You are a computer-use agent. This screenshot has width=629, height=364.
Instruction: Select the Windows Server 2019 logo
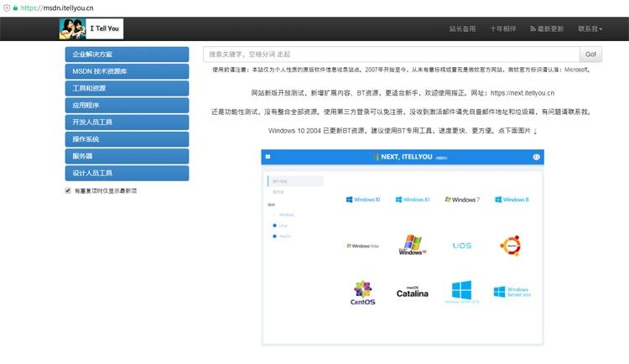pyautogui.click(x=512, y=292)
